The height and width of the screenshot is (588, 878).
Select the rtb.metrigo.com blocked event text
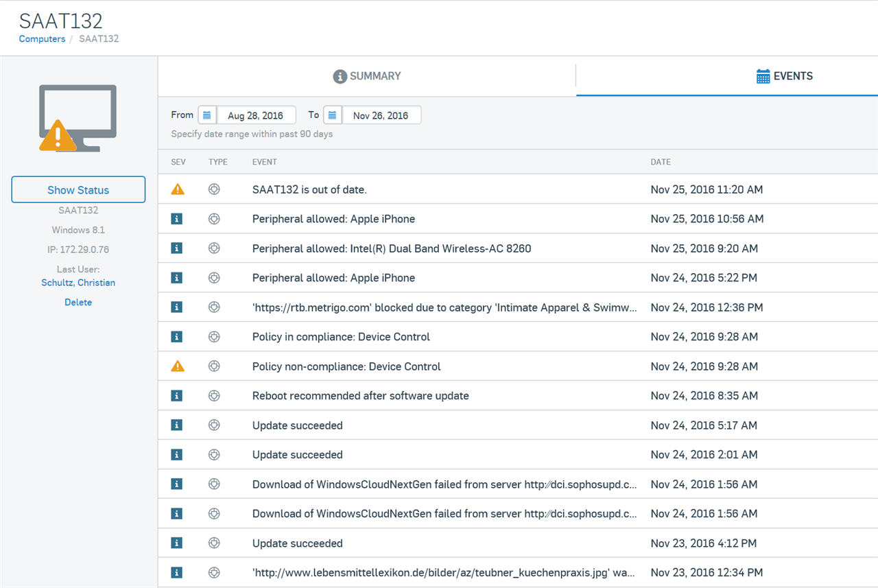click(444, 307)
